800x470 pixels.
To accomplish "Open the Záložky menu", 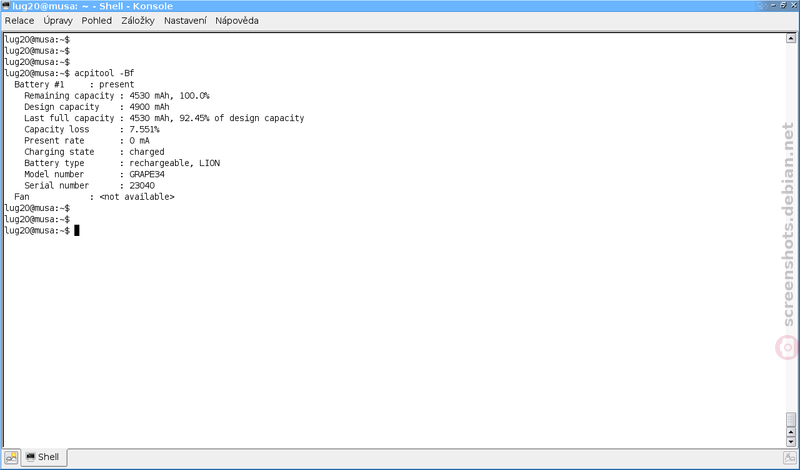I will point(138,21).
